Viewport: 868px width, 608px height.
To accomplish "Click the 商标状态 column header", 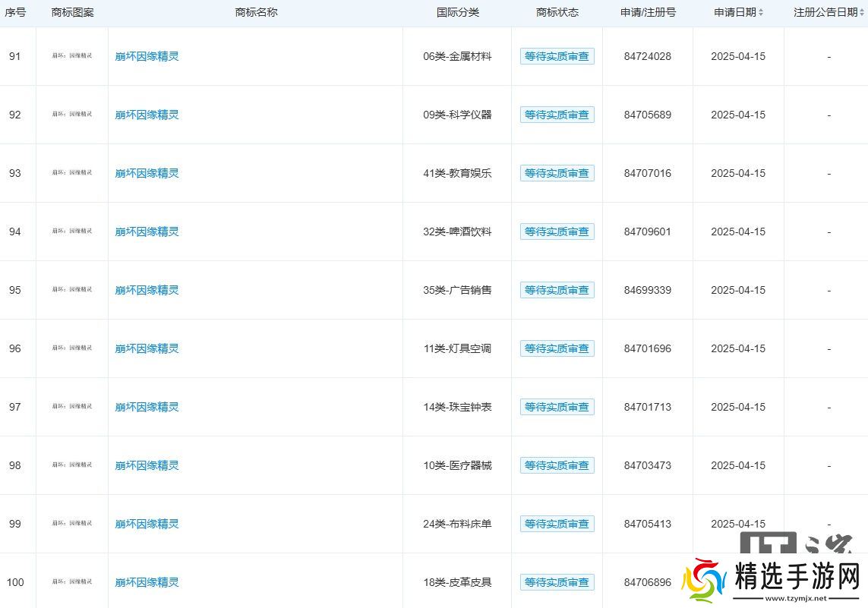I will coord(557,12).
